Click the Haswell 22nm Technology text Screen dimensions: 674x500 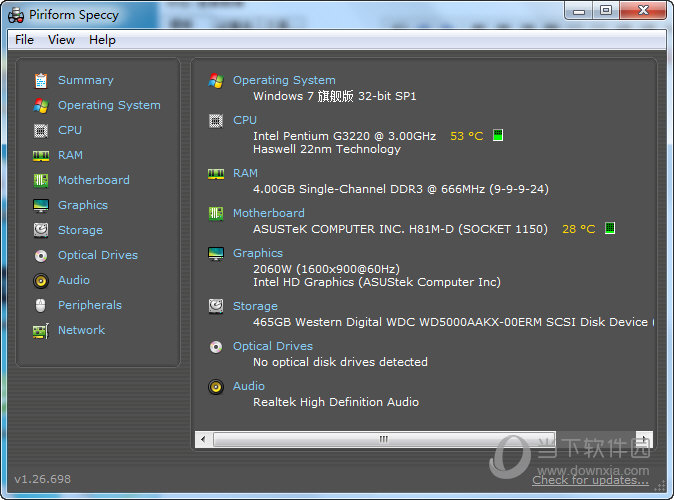(x=327, y=150)
